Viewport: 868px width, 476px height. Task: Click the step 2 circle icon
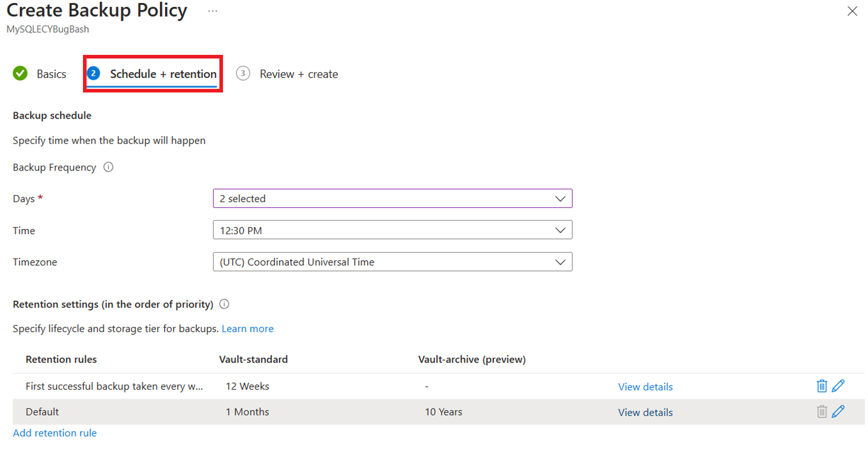pos(93,73)
